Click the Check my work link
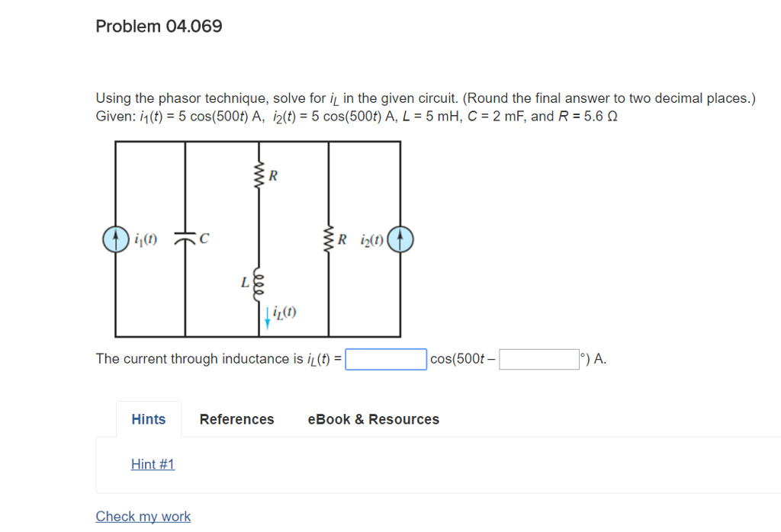The width and height of the screenshot is (781, 532). pyautogui.click(x=143, y=516)
